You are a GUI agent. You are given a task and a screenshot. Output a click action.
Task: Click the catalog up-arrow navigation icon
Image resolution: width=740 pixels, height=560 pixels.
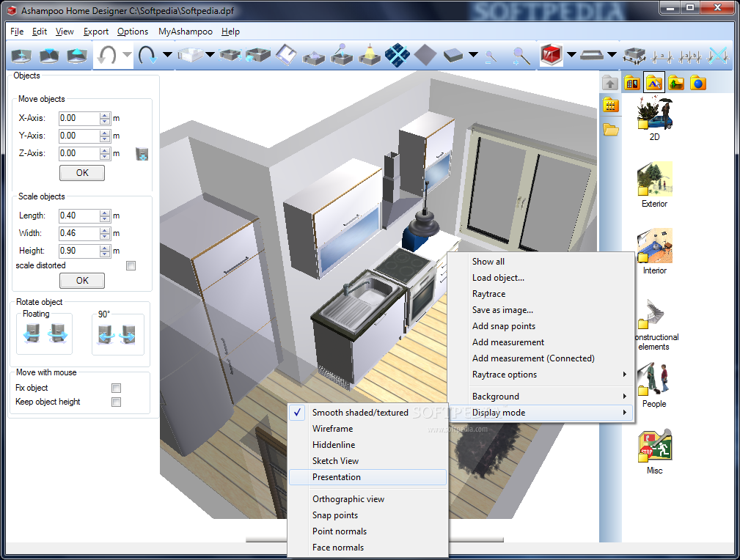click(610, 84)
